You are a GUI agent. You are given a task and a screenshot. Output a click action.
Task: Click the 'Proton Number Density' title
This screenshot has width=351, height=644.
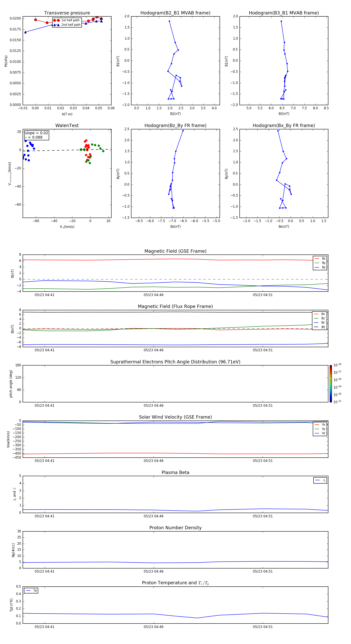coord(175,528)
